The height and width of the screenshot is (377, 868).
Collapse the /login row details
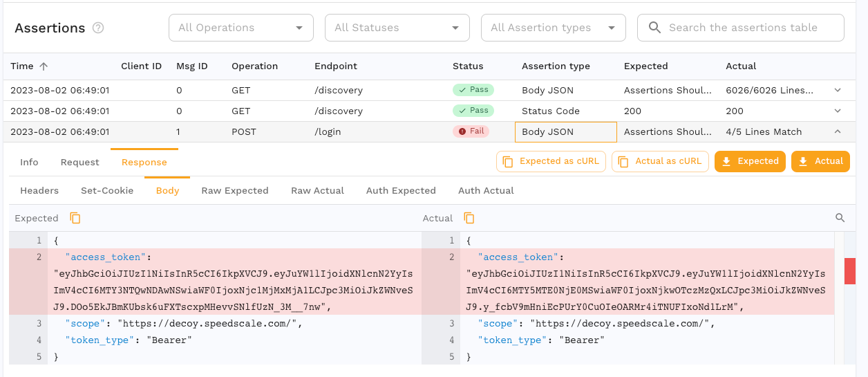pyautogui.click(x=838, y=131)
